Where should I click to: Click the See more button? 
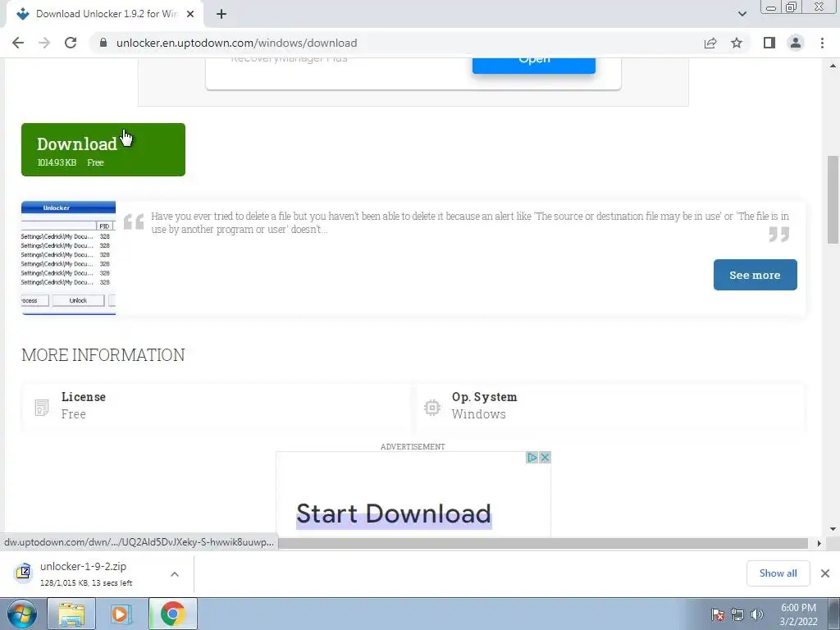click(755, 275)
